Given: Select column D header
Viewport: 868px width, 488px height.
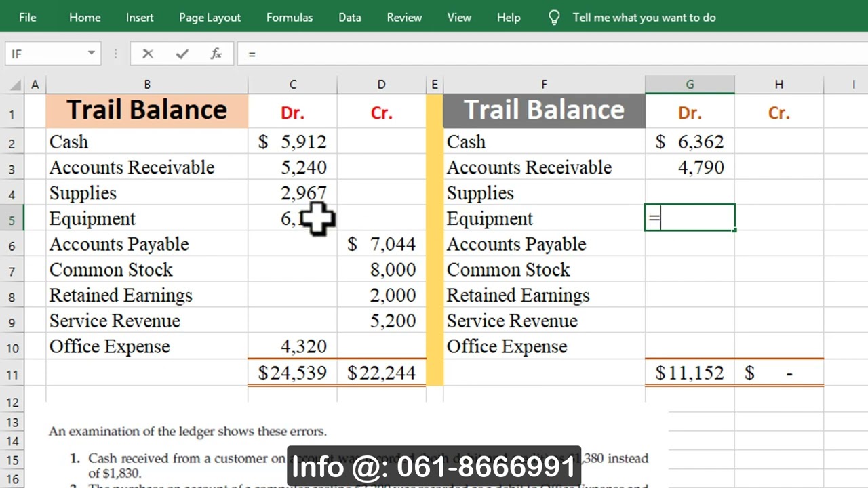Looking at the screenshot, I should coord(381,85).
